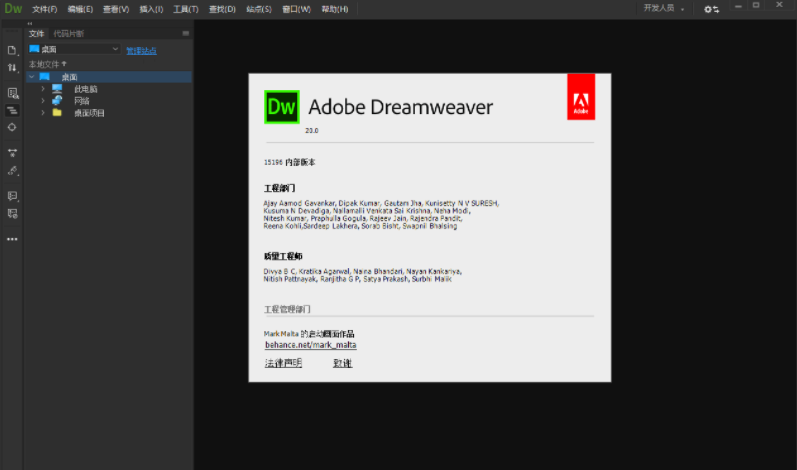Viewport: 797px width, 470px height.
Task: Sort by the 本地文件 column header
Action: coord(47,64)
